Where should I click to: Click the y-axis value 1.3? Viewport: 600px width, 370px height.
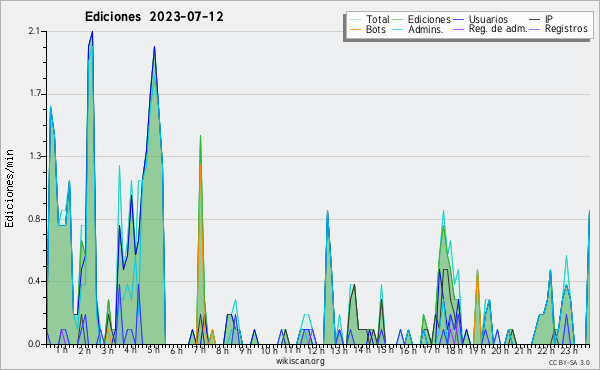pos(34,156)
